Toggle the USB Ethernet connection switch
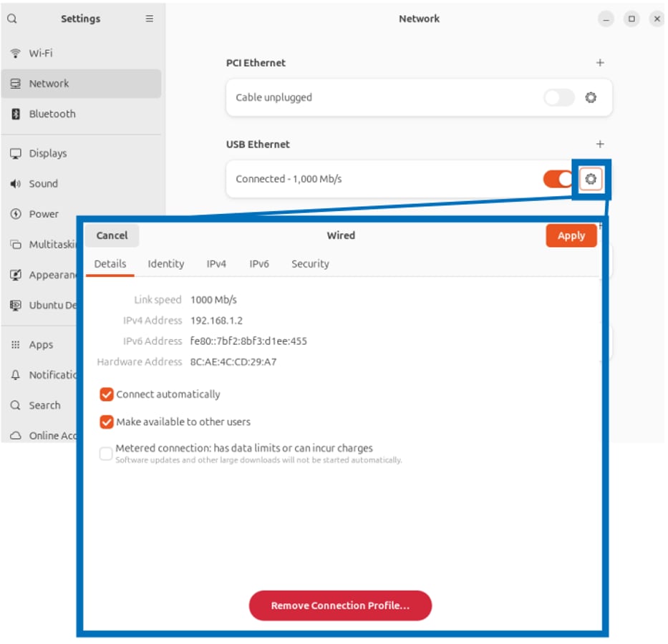 [558, 179]
